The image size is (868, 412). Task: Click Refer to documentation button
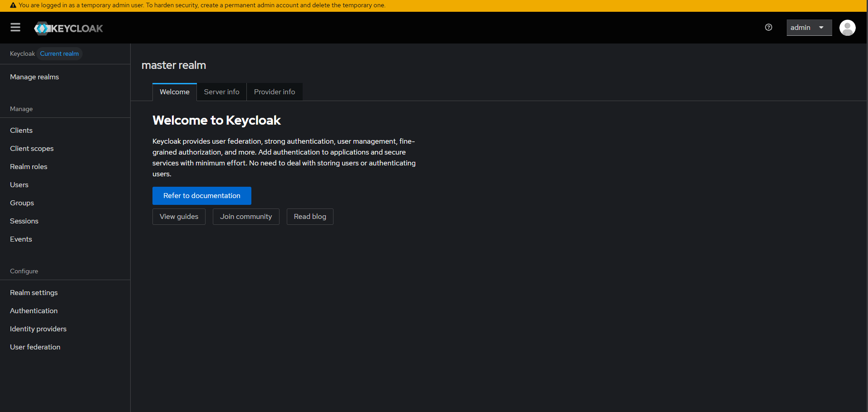coord(201,196)
